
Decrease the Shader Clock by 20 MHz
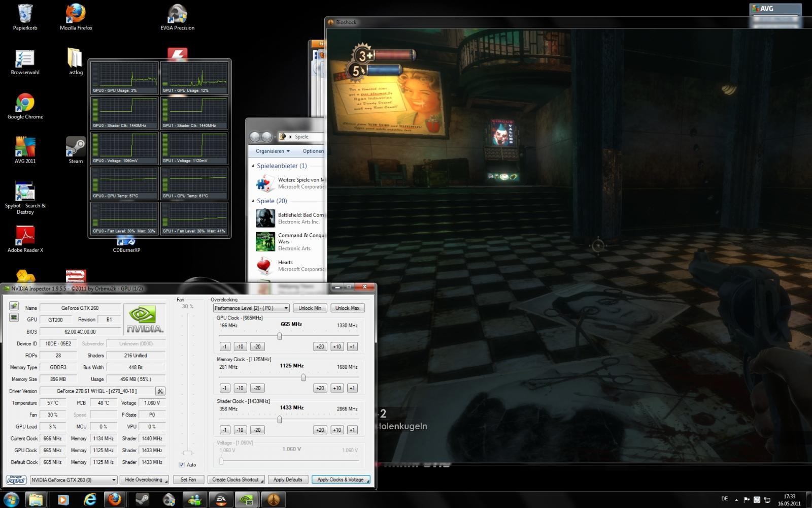pos(257,430)
